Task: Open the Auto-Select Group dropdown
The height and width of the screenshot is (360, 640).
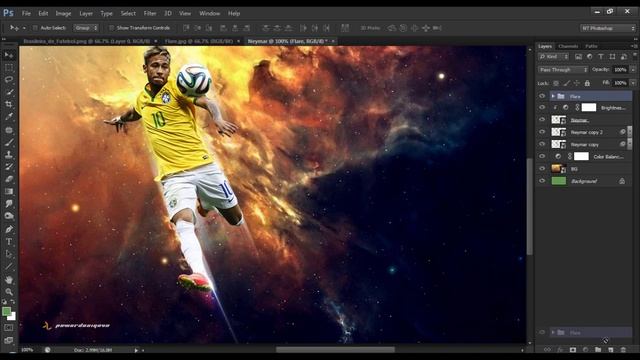Action: (86, 28)
